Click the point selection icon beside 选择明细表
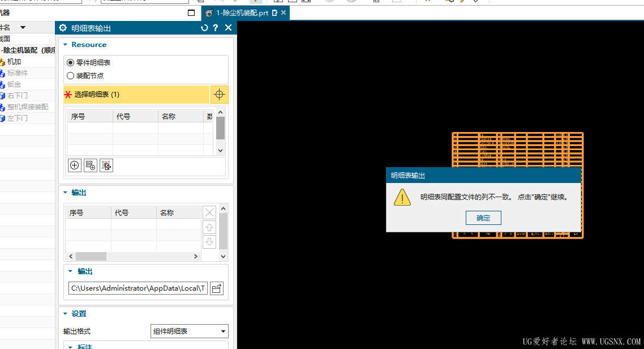The height and width of the screenshot is (349, 644). 219,94
